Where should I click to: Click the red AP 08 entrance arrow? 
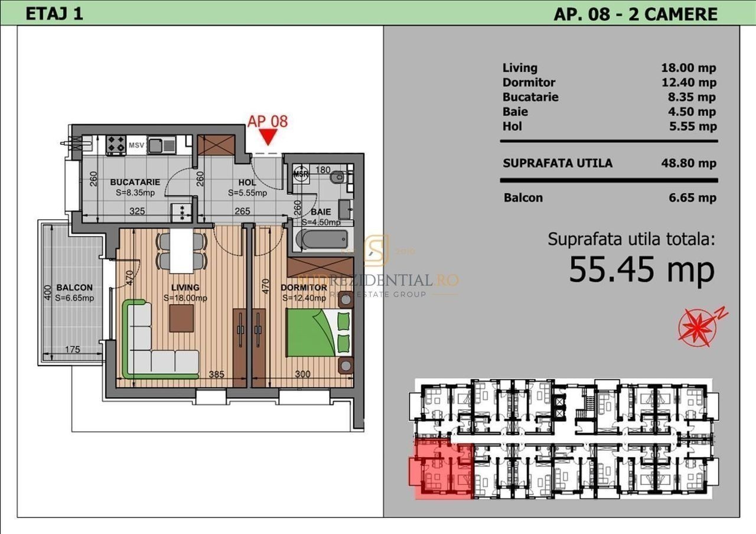click(268, 137)
